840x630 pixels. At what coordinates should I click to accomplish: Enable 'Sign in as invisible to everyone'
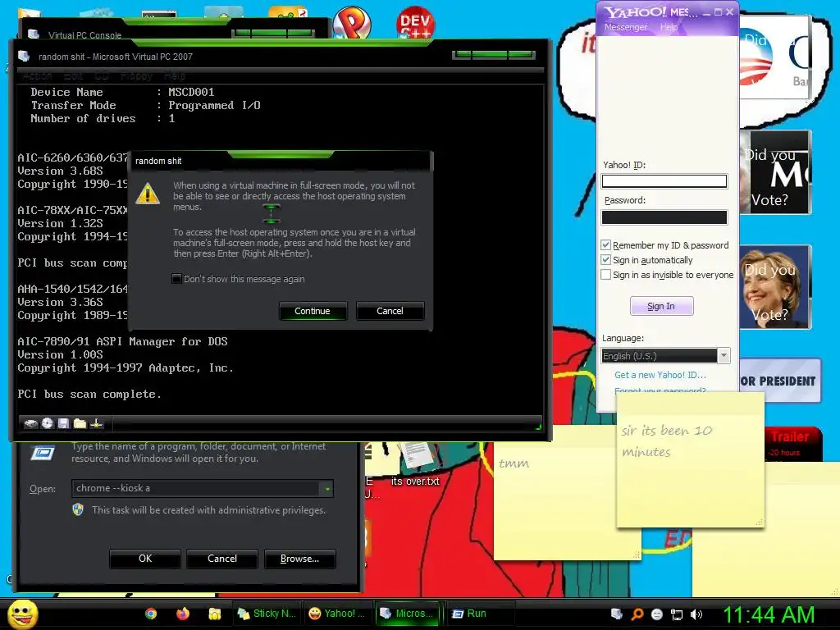pyautogui.click(x=606, y=275)
